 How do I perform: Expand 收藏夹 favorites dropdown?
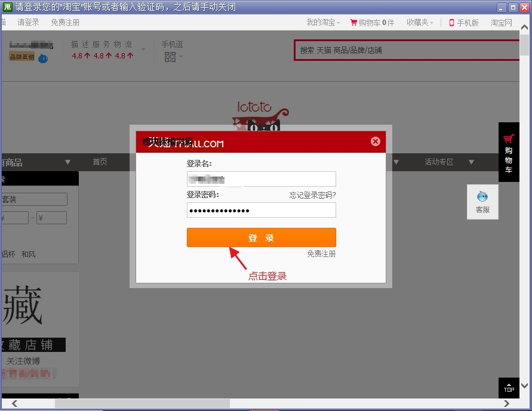coord(420,22)
